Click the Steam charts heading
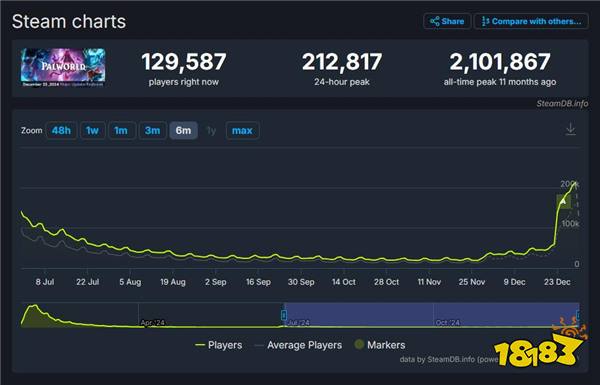 pyautogui.click(x=69, y=21)
